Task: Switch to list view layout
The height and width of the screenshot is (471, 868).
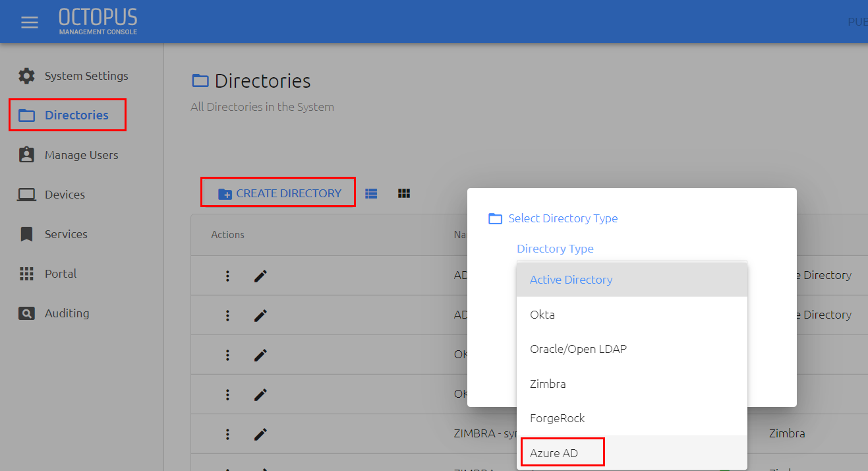Action: (x=371, y=193)
